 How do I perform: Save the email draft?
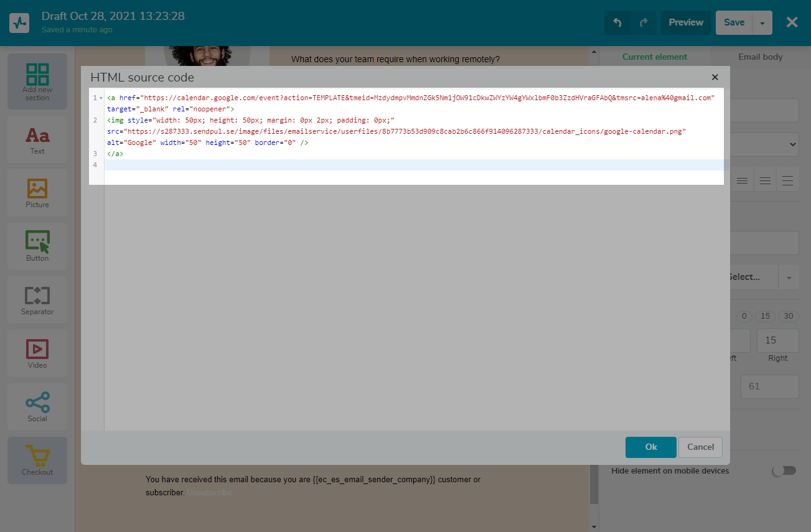734,22
